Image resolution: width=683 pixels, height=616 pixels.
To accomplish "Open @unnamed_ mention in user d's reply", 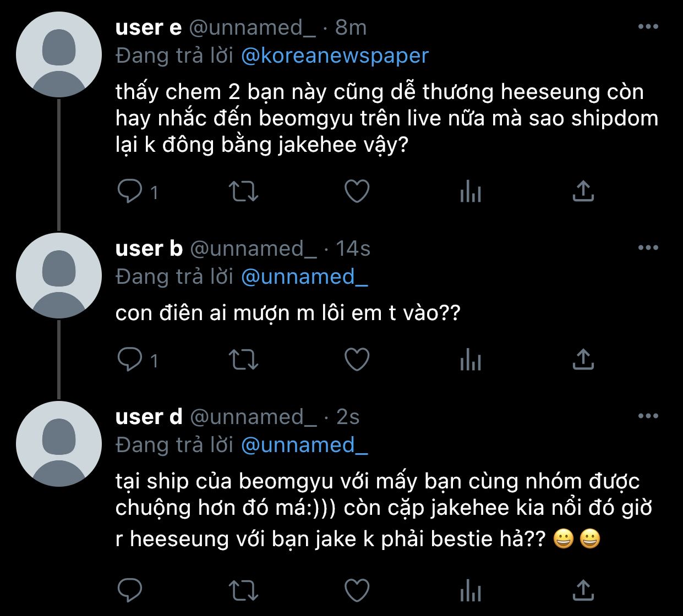I will (304, 444).
